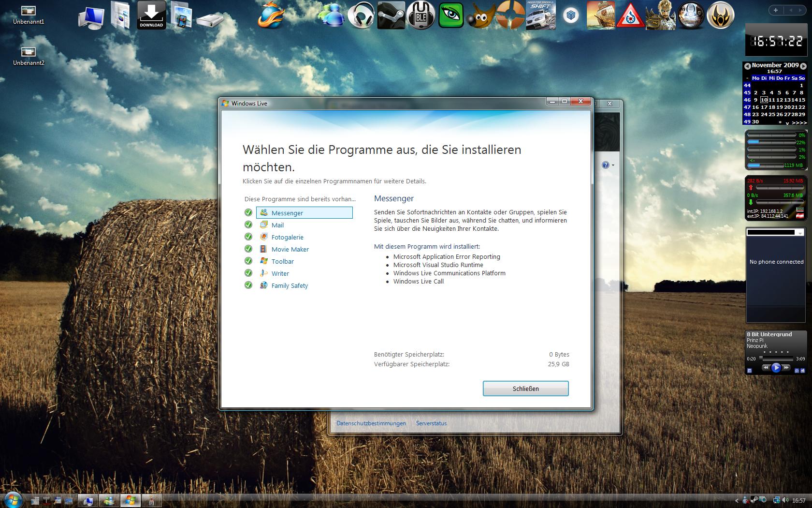The width and height of the screenshot is (812, 508).
Task: Launch the armored warrior game icon
Action: (660, 15)
